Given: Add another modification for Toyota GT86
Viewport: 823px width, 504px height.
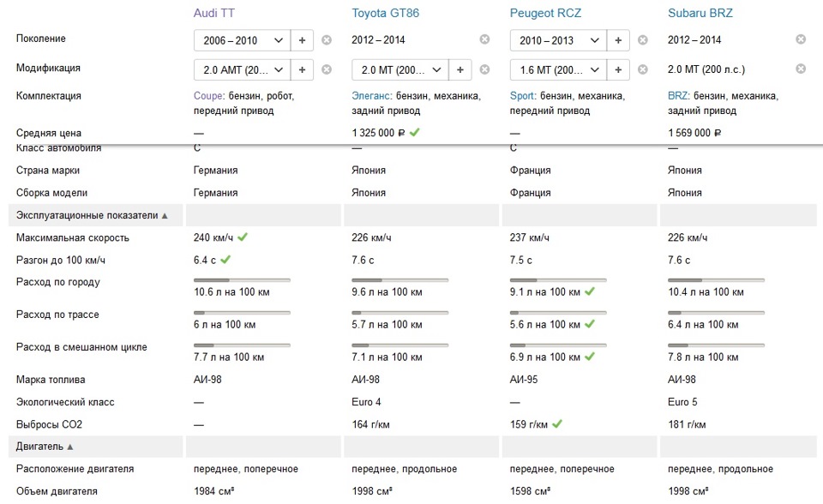Looking at the screenshot, I should [x=460, y=69].
